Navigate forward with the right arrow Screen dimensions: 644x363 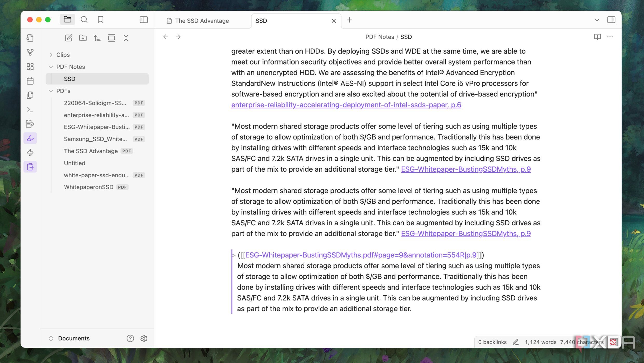[x=178, y=37]
